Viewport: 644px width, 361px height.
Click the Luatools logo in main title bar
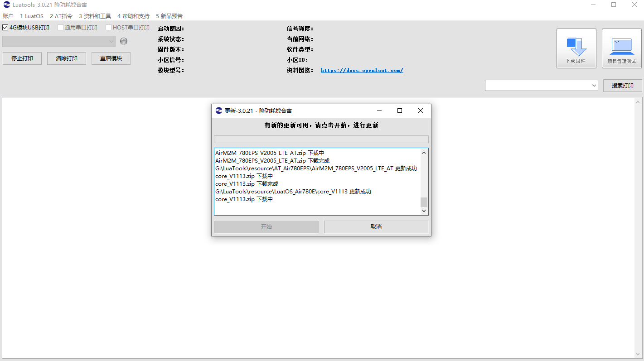click(7, 5)
